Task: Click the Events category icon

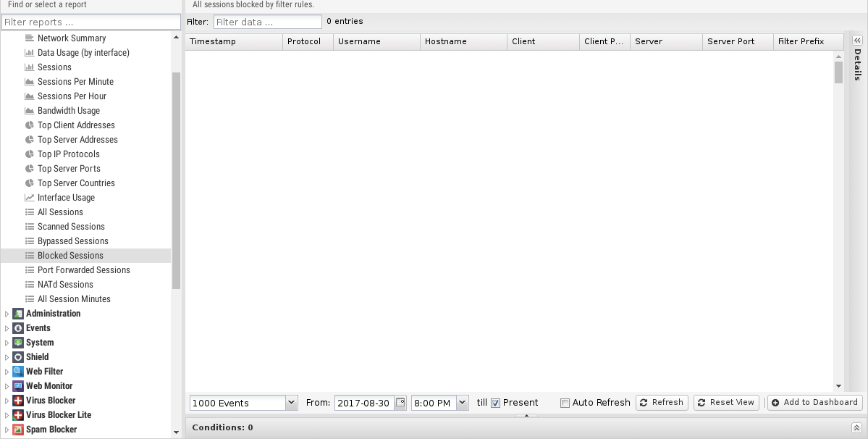Action: point(18,328)
